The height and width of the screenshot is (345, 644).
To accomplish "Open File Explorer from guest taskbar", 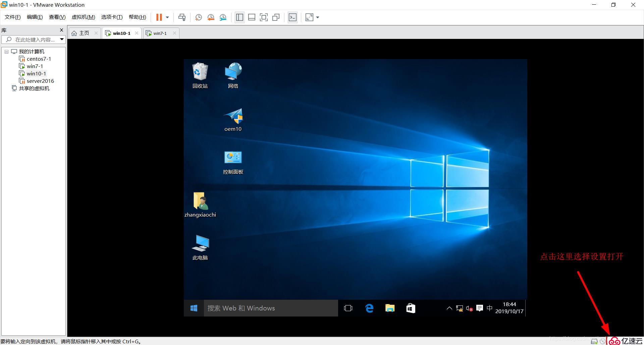I will pos(390,308).
